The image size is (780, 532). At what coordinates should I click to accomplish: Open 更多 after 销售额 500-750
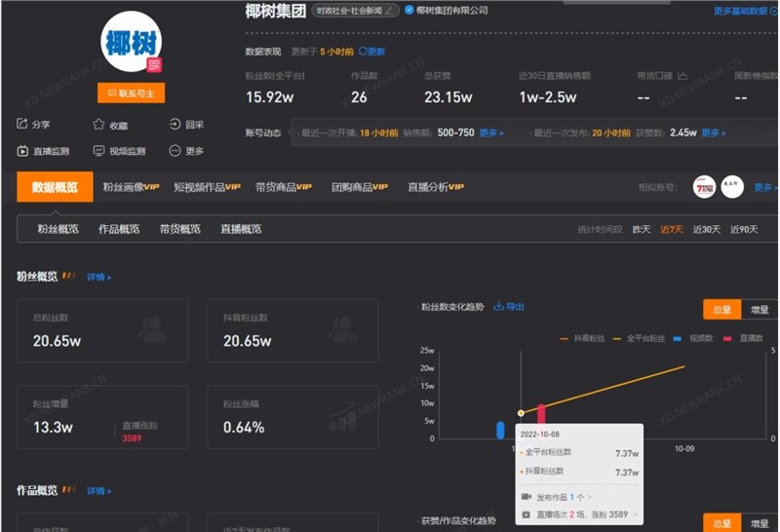pos(491,133)
